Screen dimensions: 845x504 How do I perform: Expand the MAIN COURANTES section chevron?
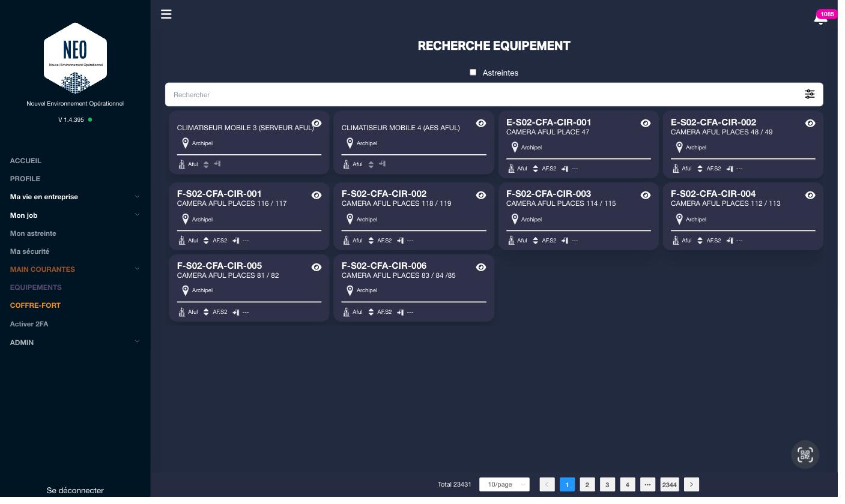137,269
